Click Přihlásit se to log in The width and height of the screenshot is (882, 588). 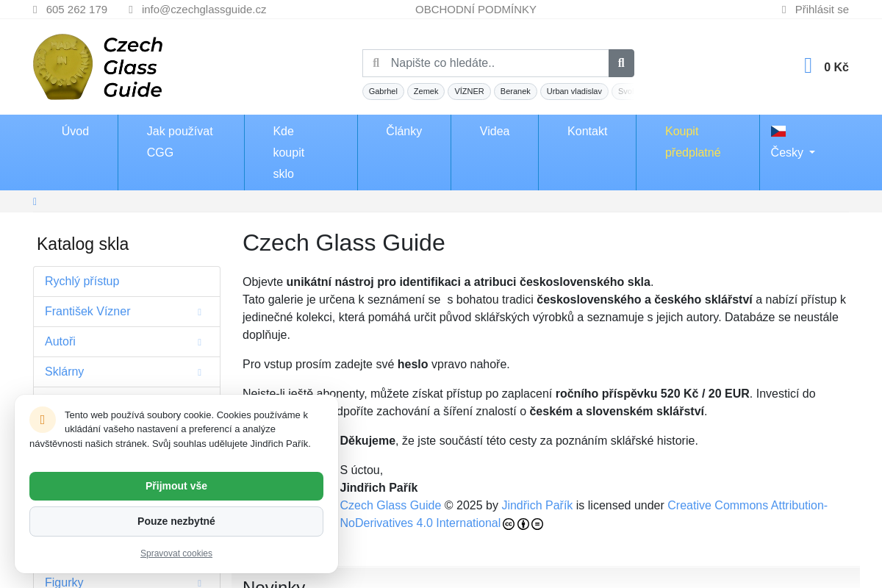[x=822, y=10]
